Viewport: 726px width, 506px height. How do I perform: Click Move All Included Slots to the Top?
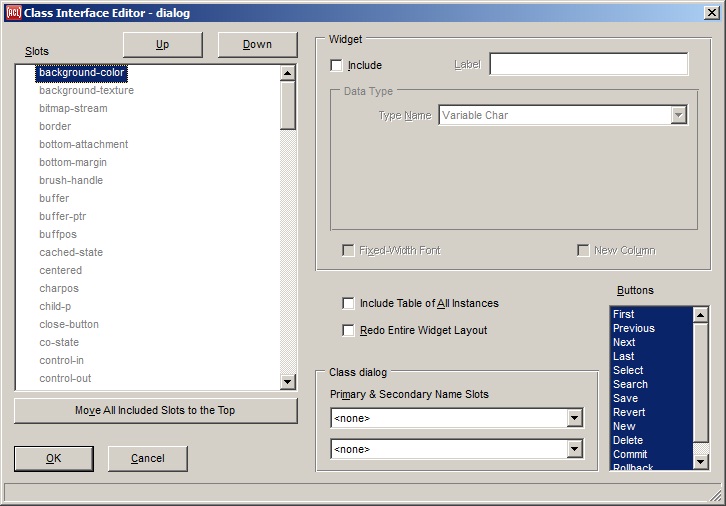155,411
